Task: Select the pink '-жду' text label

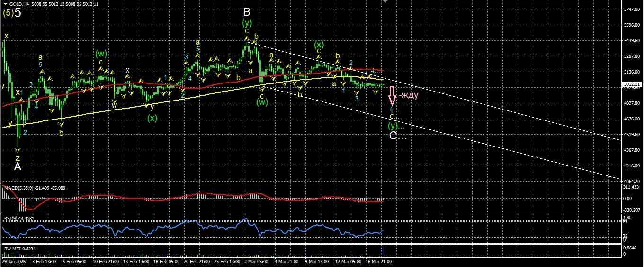Action: pyautogui.click(x=408, y=95)
